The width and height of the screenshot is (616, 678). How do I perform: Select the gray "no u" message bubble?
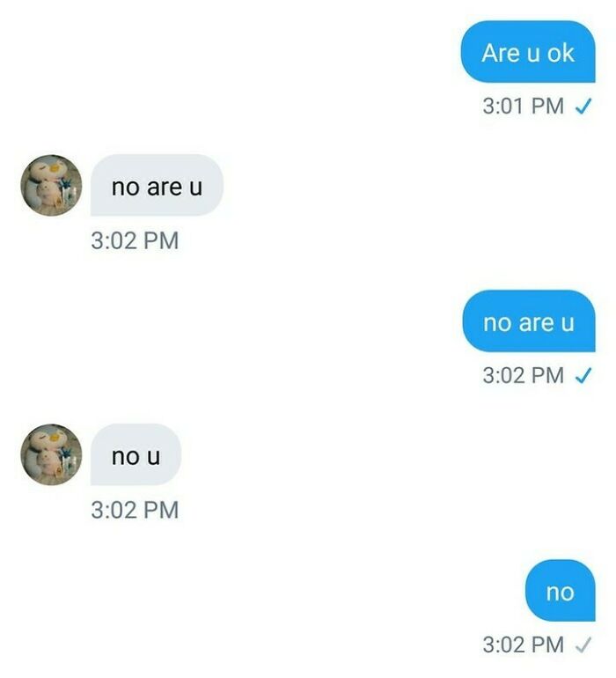click(x=136, y=454)
